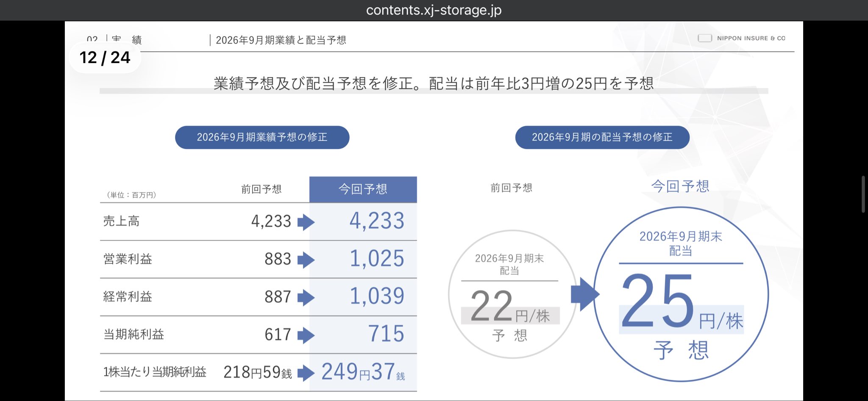Click the blue 今回予想 table header cell
The image size is (868, 401).
[x=363, y=189]
